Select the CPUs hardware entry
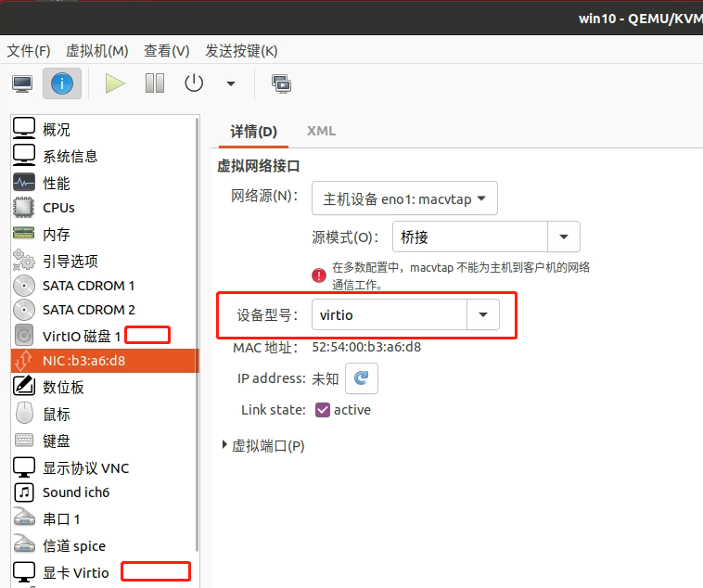 58,208
